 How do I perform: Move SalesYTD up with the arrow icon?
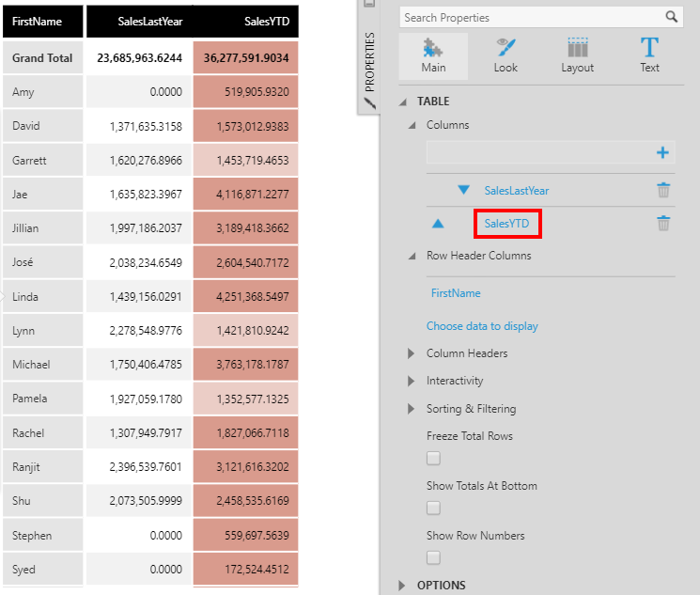click(438, 224)
